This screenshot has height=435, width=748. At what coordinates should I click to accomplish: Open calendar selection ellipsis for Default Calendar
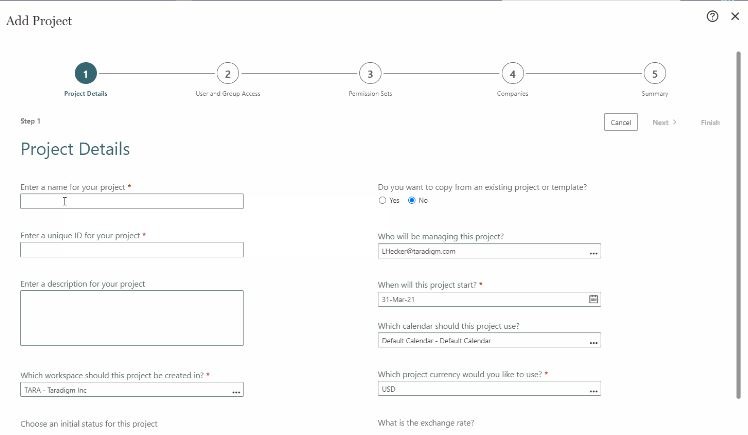pos(593,342)
